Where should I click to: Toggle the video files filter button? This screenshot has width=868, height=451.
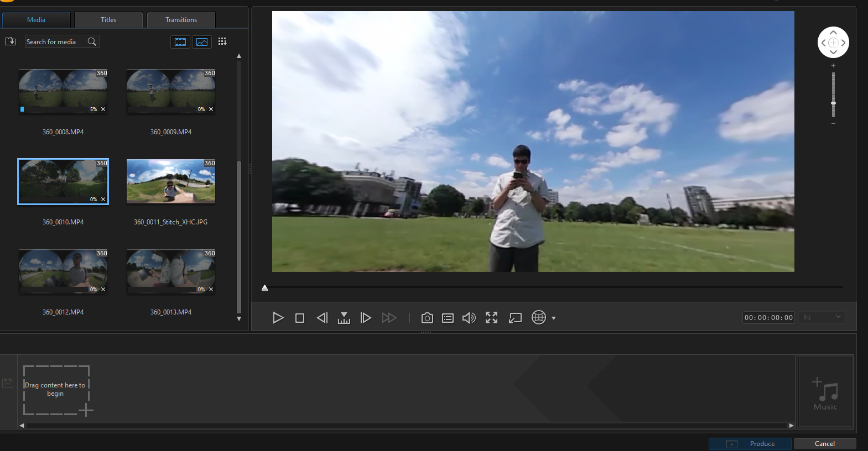pyautogui.click(x=180, y=42)
